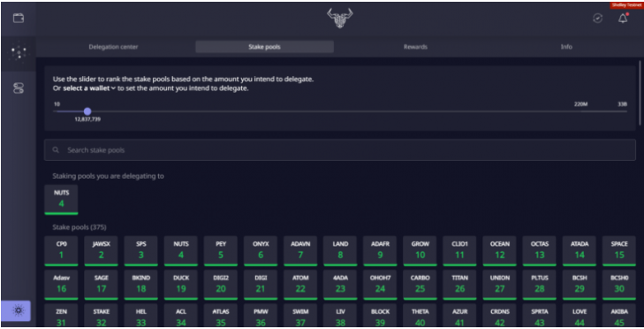The height and width of the screenshot is (329, 644).
Task: Click the Search stake pools field
Action: 339,150
